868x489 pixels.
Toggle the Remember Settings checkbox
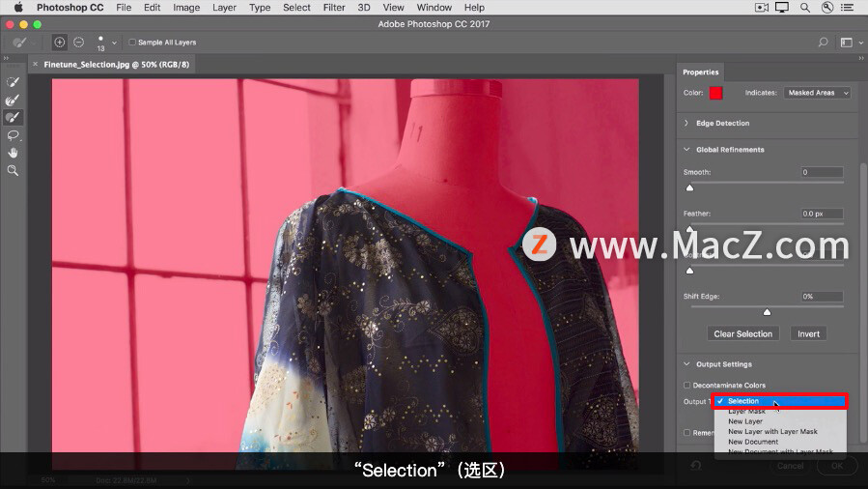[x=687, y=433]
